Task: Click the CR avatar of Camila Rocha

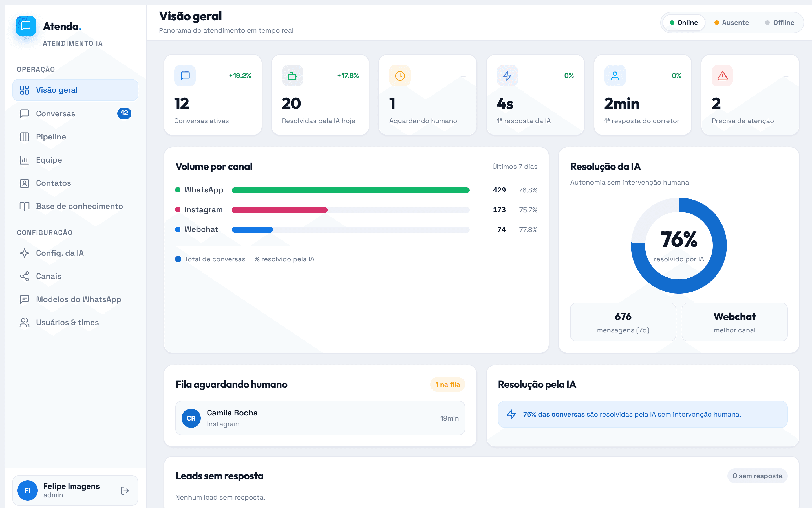Action: pos(191,418)
